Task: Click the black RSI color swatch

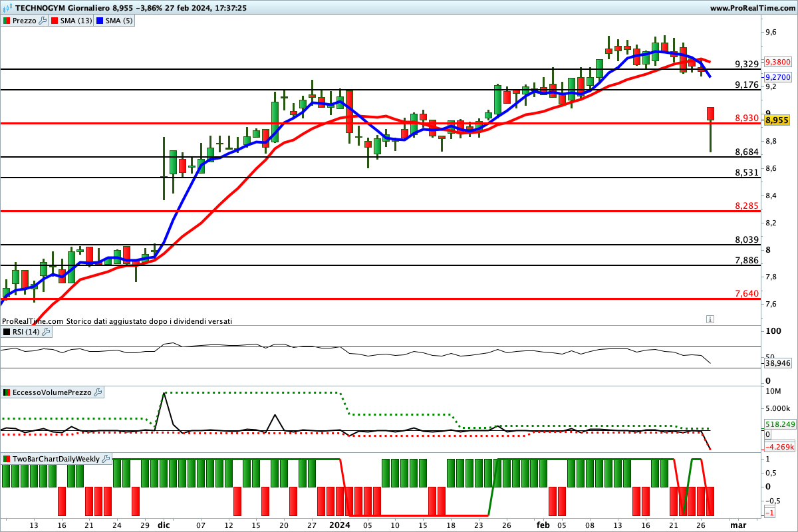Action: click(7, 332)
